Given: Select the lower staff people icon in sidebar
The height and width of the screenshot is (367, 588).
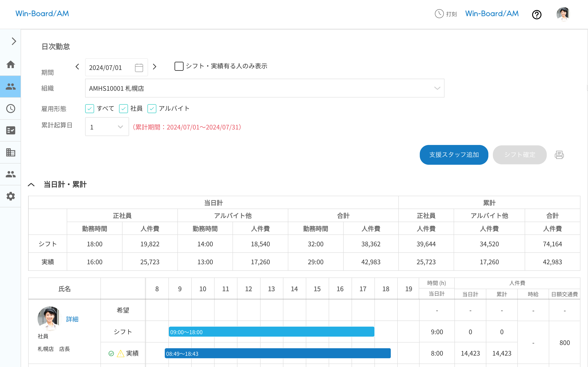Looking at the screenshot, I should 10,174.
